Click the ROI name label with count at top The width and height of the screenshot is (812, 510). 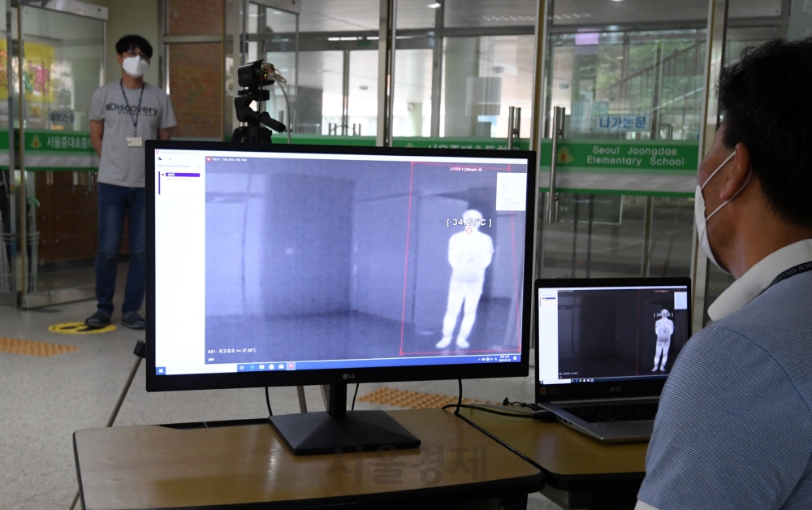pyautogui.click(x=466, y=169)
